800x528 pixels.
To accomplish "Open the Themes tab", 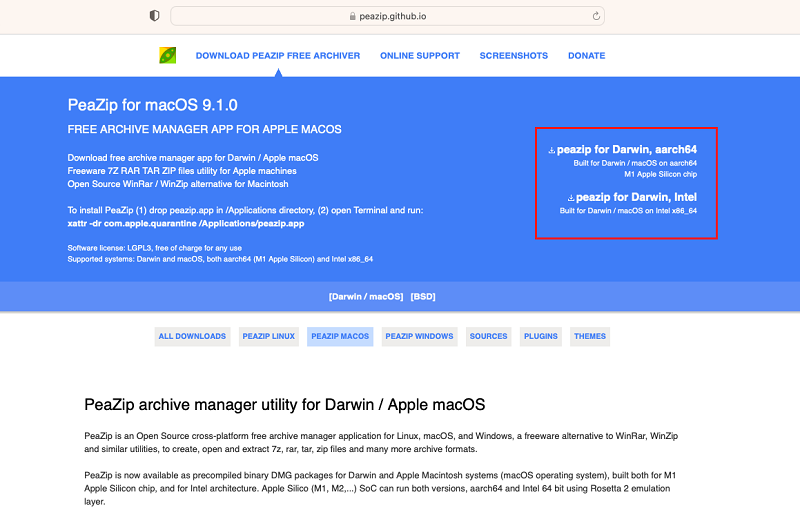I will point(590,336).
